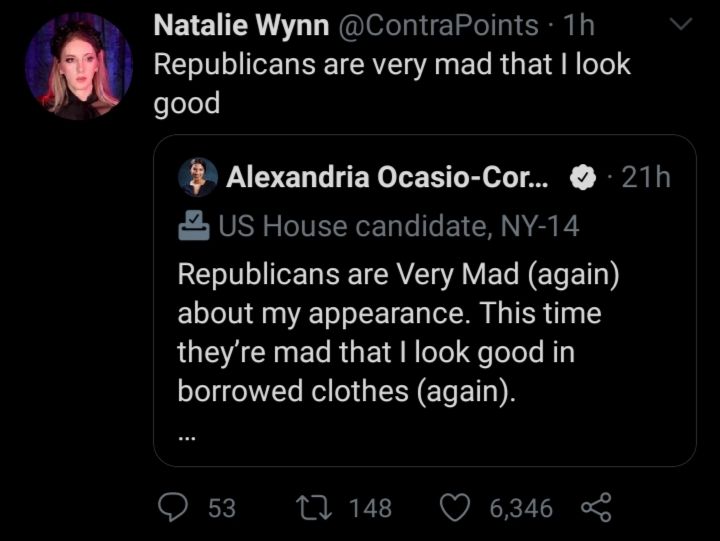Open the quoted tweet about borrowed clothes

coord(400,330)
